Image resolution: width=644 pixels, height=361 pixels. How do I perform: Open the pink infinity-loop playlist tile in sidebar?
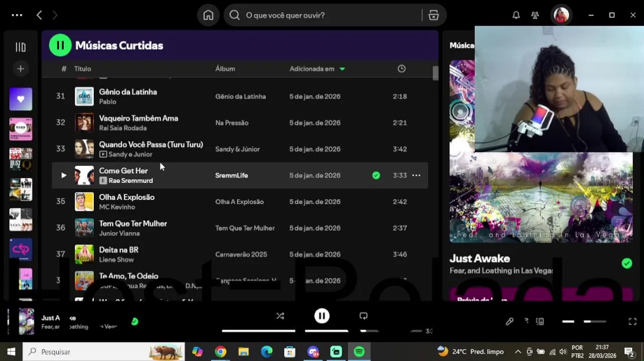point(21,249)
